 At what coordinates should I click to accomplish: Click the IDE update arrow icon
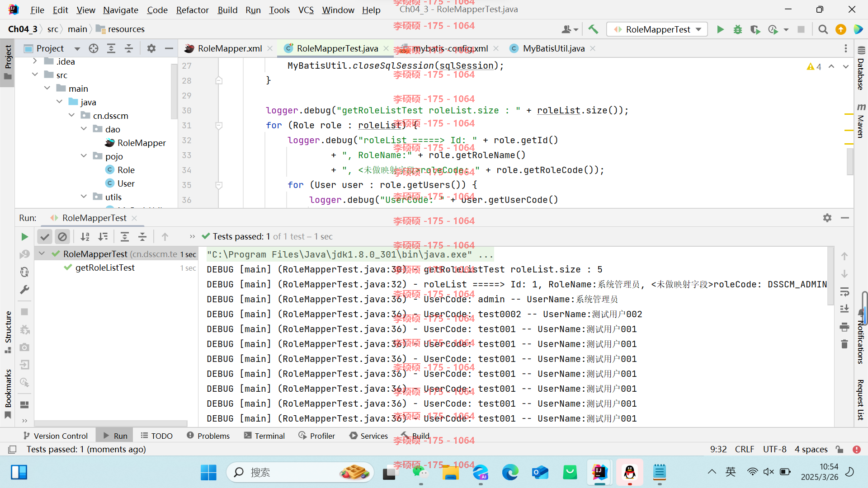pyautogui.click(x=840, y=29)
